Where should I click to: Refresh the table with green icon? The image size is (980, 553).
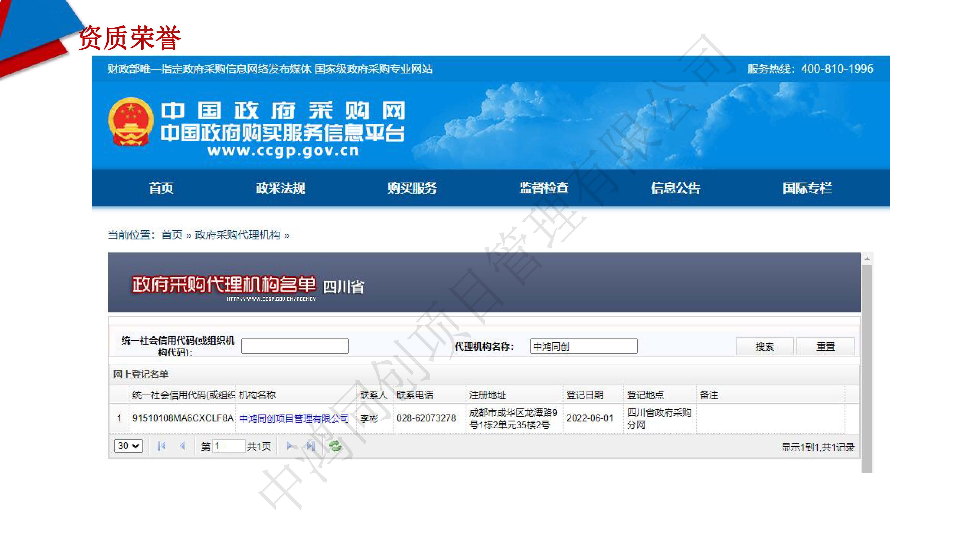click(x=335, y=446)
